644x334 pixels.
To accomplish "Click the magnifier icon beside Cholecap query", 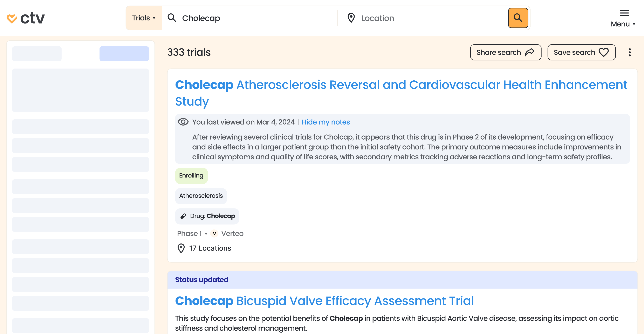I will click(x=172, y=18).
